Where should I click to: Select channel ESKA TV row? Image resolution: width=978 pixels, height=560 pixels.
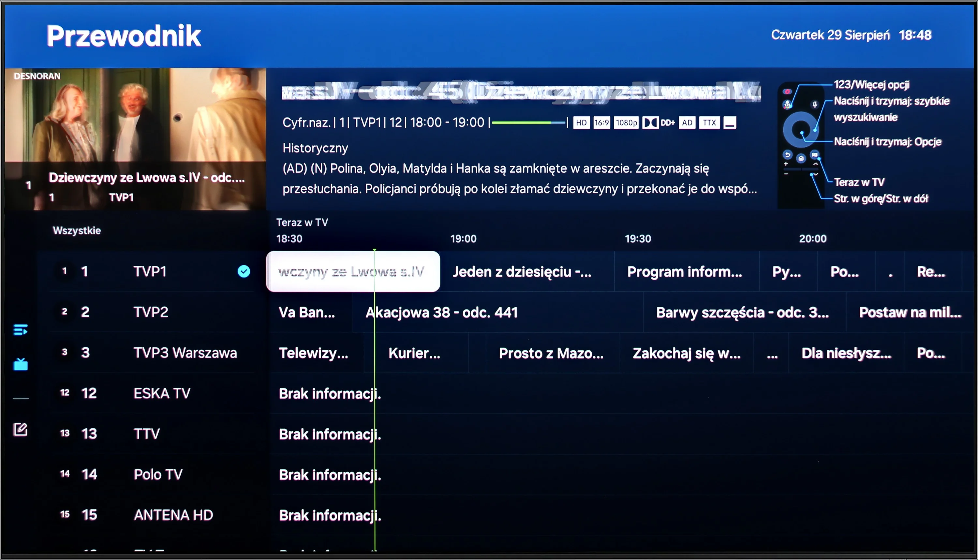(x=152, y=393)
